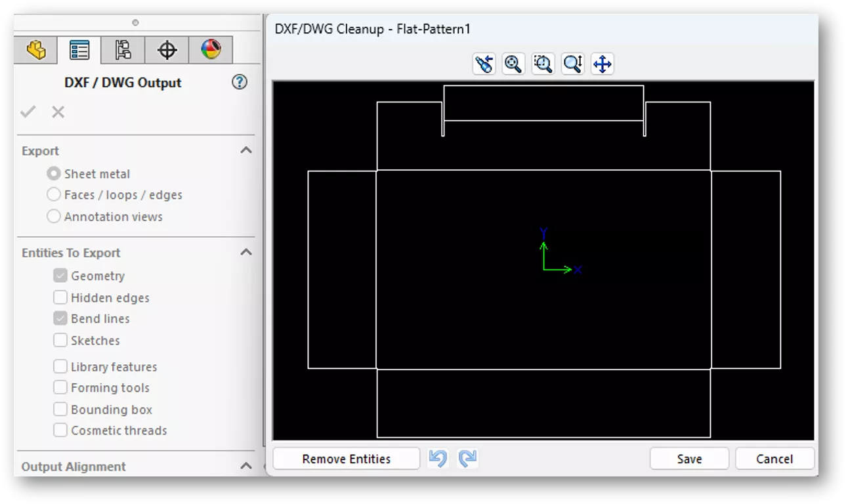Click the Undo arrow icon
Viewport: 846px width, 504px height.
(438, 458)
